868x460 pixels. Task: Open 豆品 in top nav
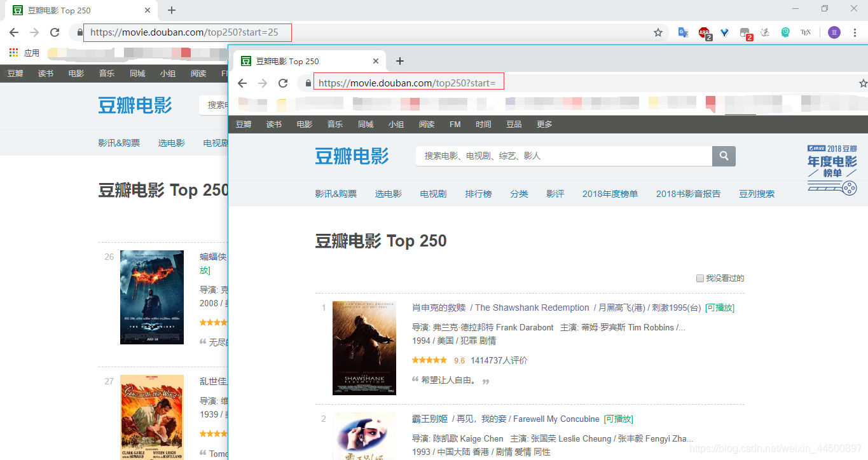click(514, 125)
